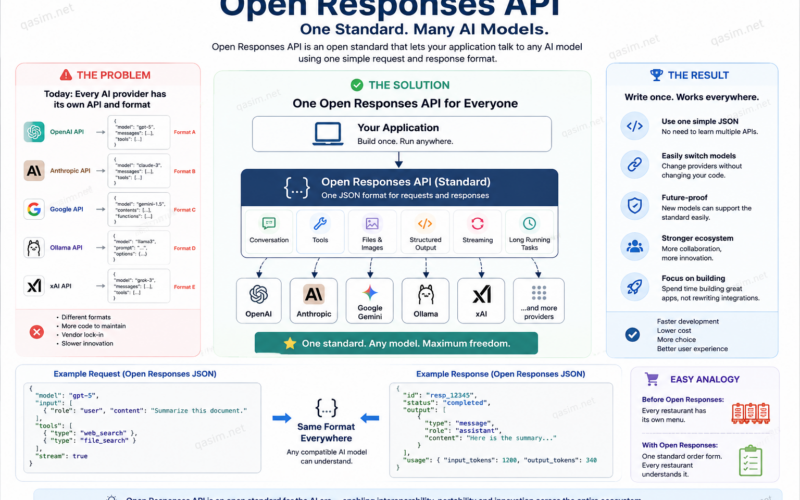Click the Format D label
The height and width of the screenshot is (500, 800).
point(185,248)
